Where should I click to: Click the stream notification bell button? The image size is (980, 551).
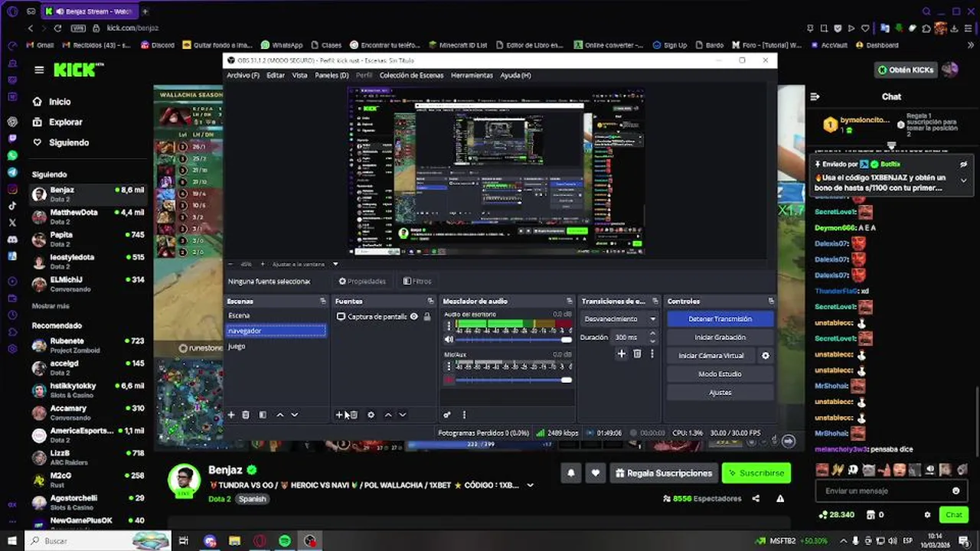[x=570, y=473]
